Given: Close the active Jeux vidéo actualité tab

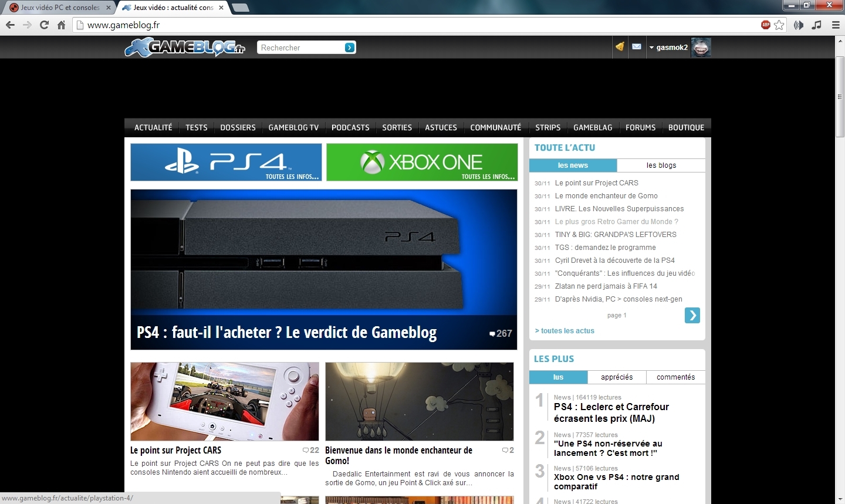Looking at the screenshot, I should (221, 8).
